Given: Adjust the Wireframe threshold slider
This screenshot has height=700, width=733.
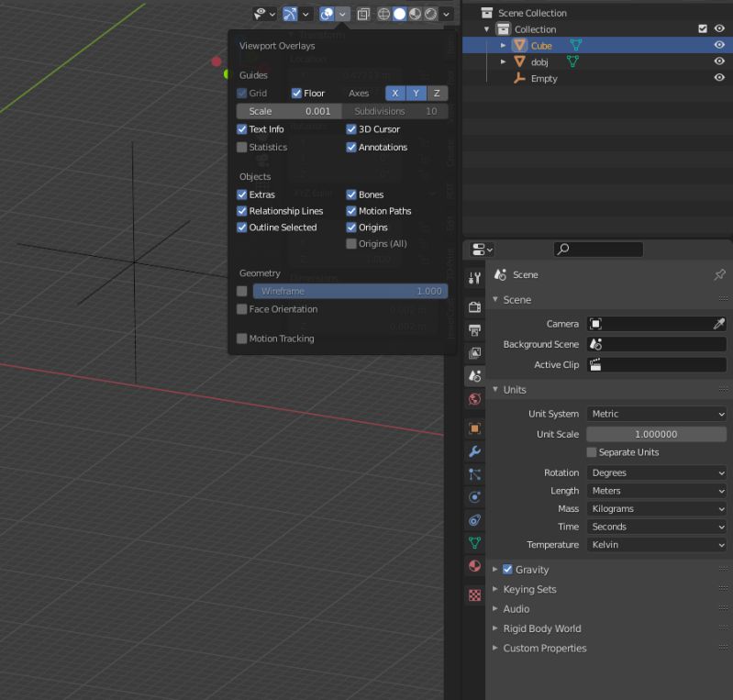Looking at the screenshot, I should tap(350, 291).
